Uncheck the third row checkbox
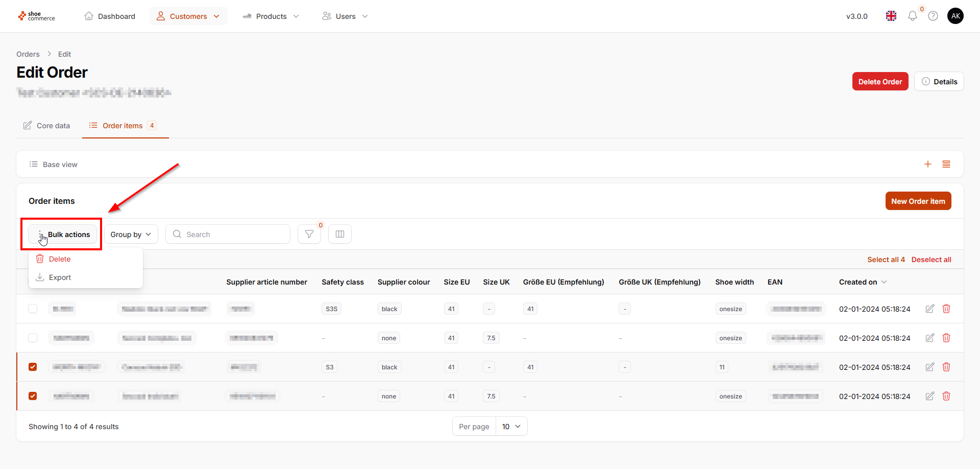Screen dimensions: 980x469 point(33,367)
